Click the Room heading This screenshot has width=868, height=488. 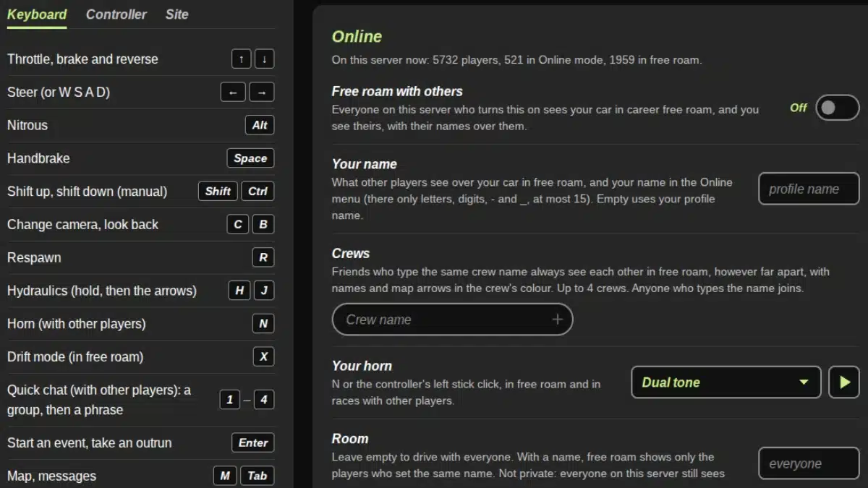pos(350,439)
